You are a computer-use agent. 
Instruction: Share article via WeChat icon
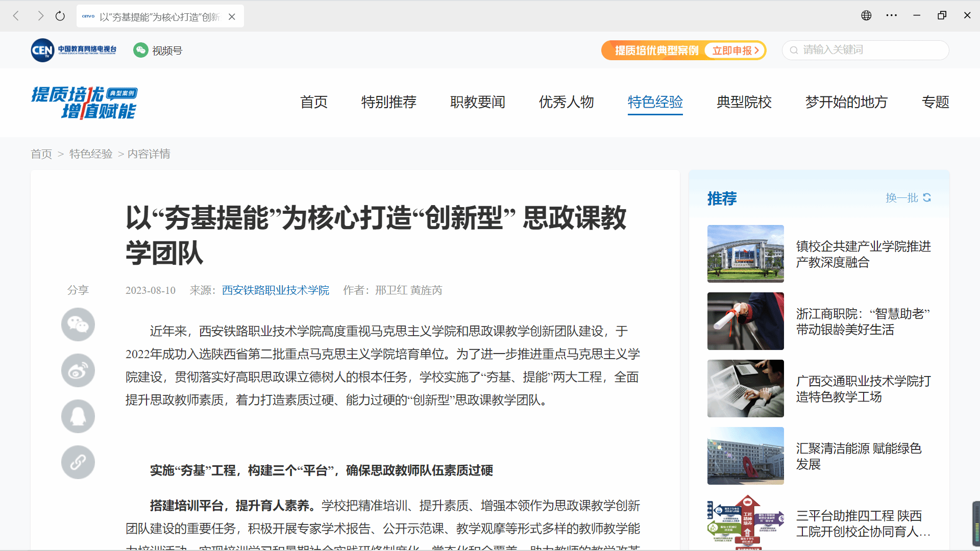point(78,324)
